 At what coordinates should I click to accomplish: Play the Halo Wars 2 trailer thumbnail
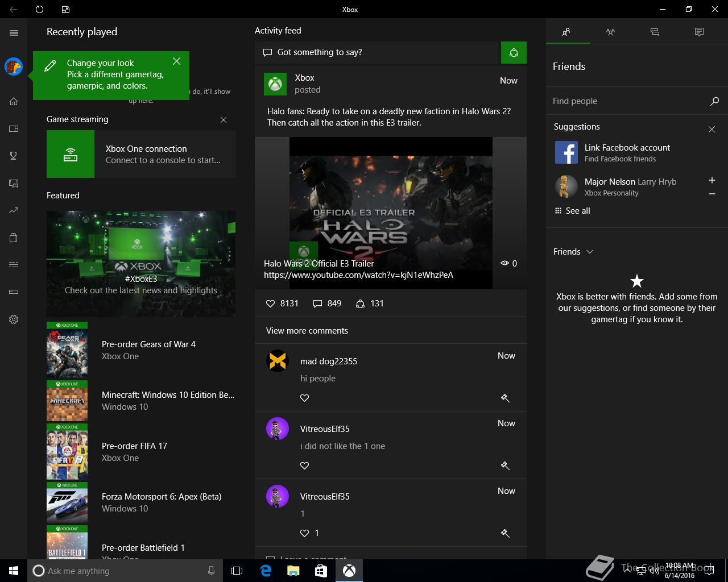coord(391,213)
